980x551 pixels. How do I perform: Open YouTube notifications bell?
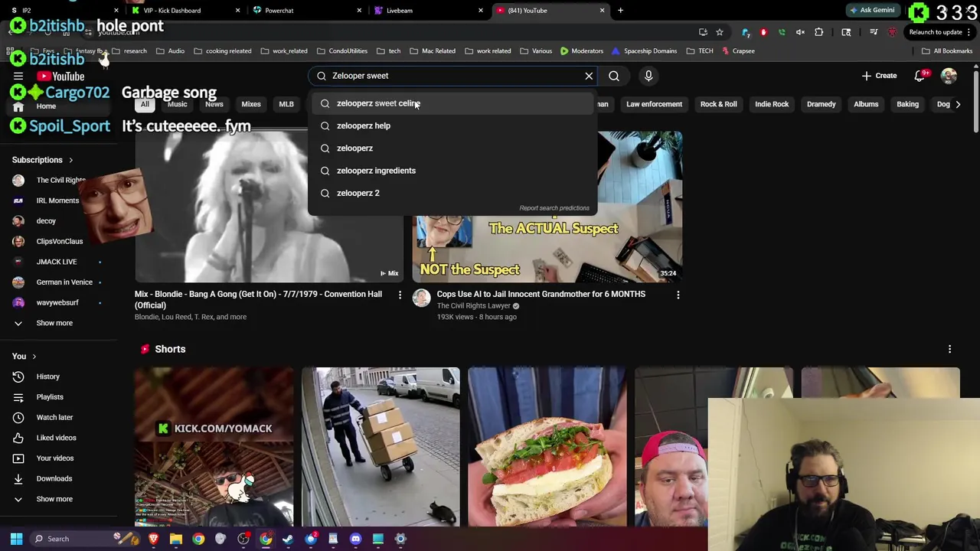coord(920,76)
